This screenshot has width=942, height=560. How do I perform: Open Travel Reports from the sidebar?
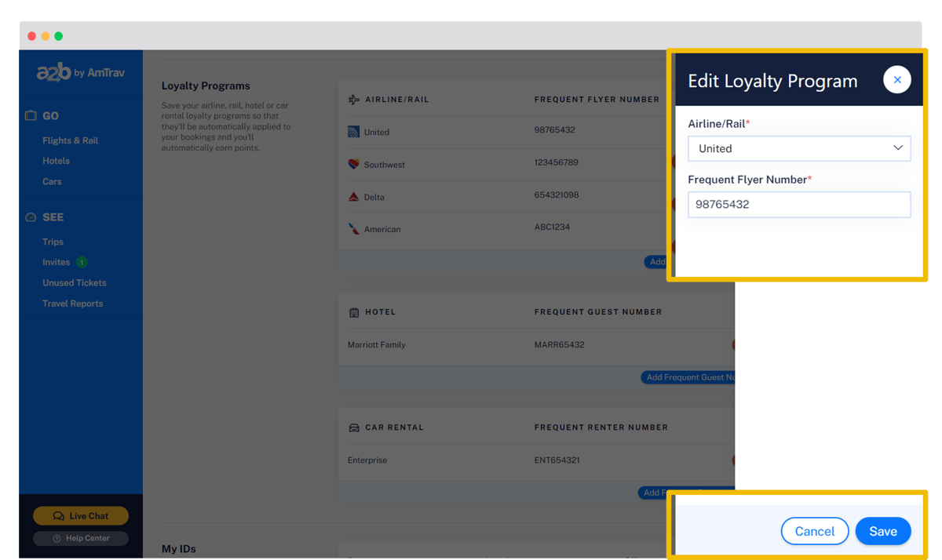(x=74, y=303)
